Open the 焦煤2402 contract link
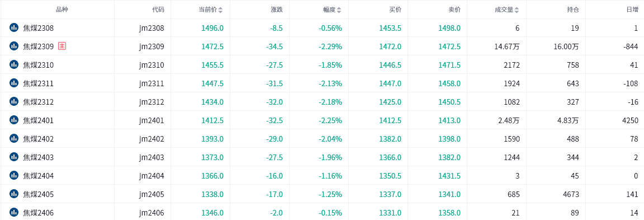644x220 pixels. pos(38,139)
